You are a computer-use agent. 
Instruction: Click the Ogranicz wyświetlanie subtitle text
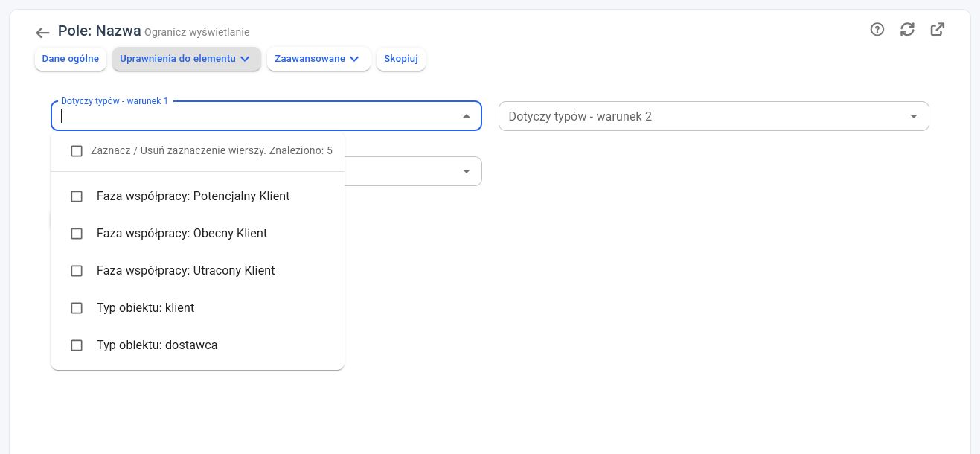coord(196,33)
